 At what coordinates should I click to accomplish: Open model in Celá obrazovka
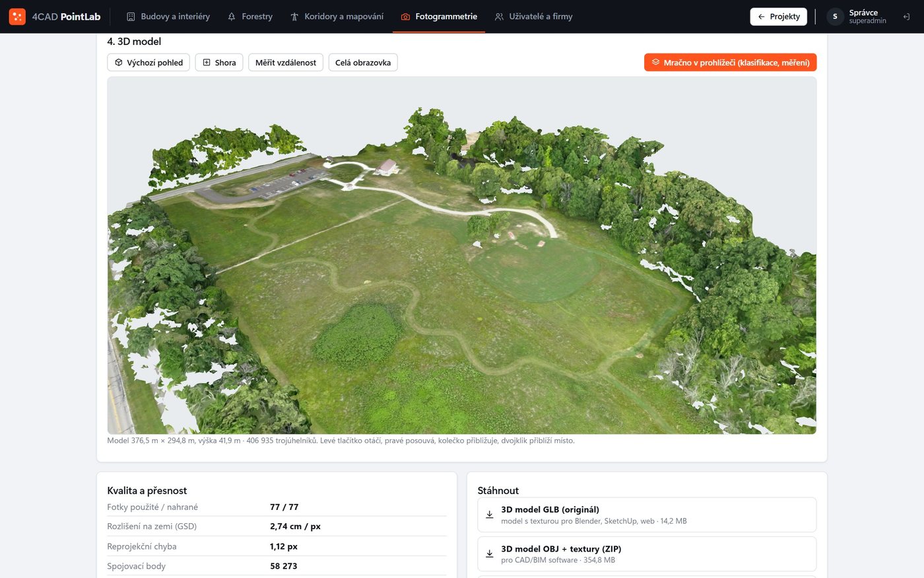click(363, 63)
